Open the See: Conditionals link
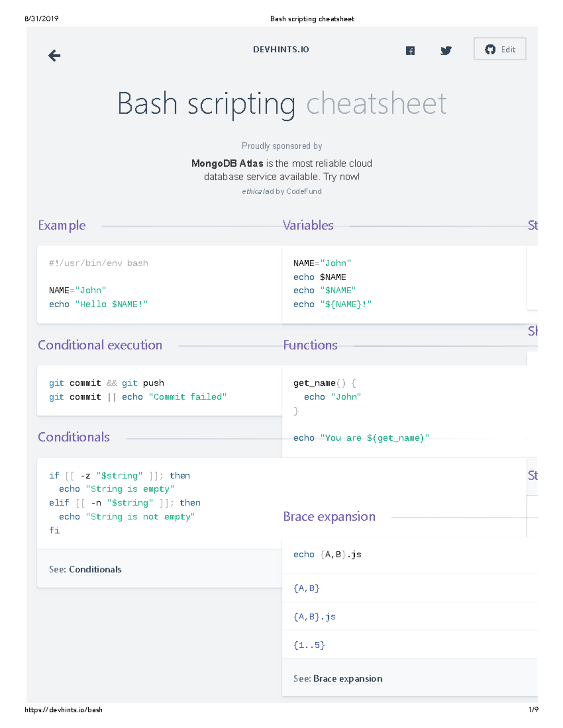The height and width of the screenshot is (728, 563). click(x=95, y=569)
